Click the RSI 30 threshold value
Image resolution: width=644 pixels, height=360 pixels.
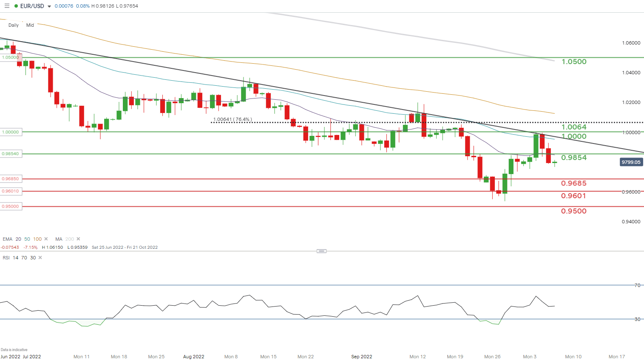tap(33, 258)
